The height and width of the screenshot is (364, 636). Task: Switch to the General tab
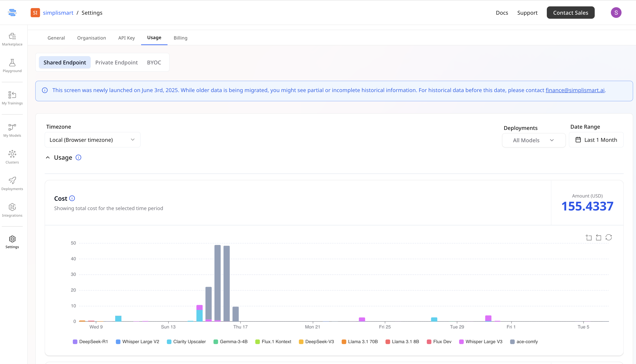coord(56,38)
